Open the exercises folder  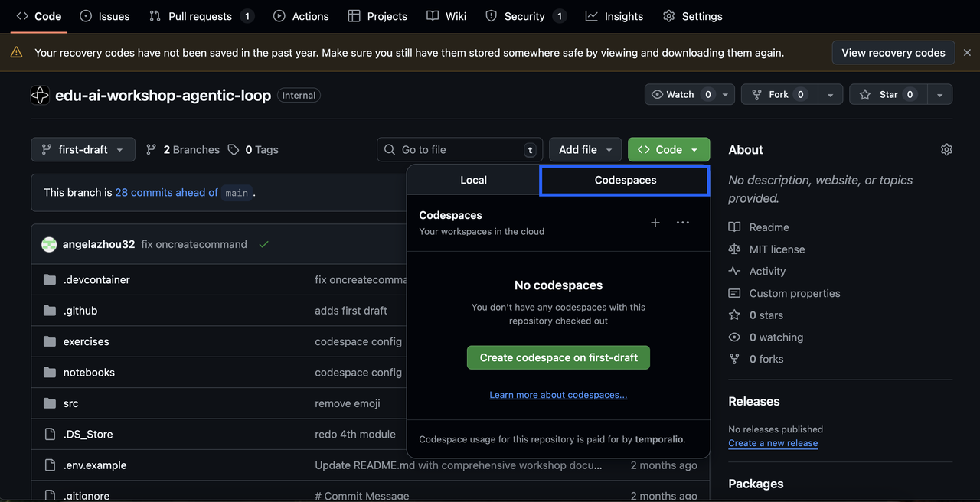[87, 341]
